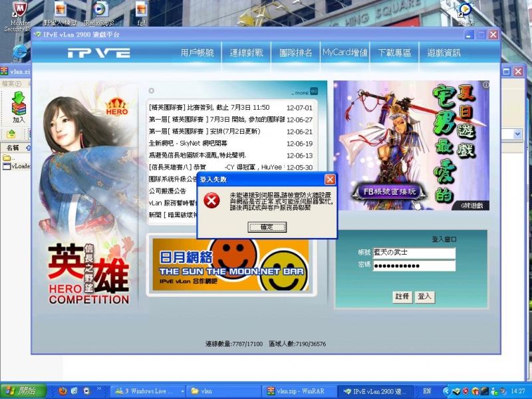Click the IPVE logo in header
Viewport: 532px width, 399px height.
point(98,53)
